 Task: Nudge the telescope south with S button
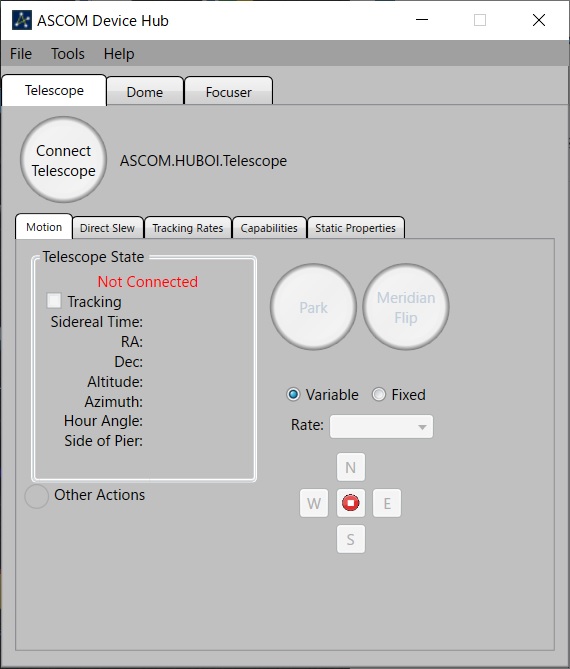(351, 539)
